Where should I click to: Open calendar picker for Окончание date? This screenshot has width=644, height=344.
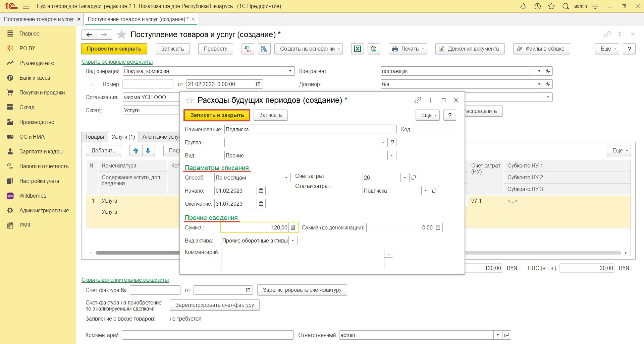click(261, 204)
